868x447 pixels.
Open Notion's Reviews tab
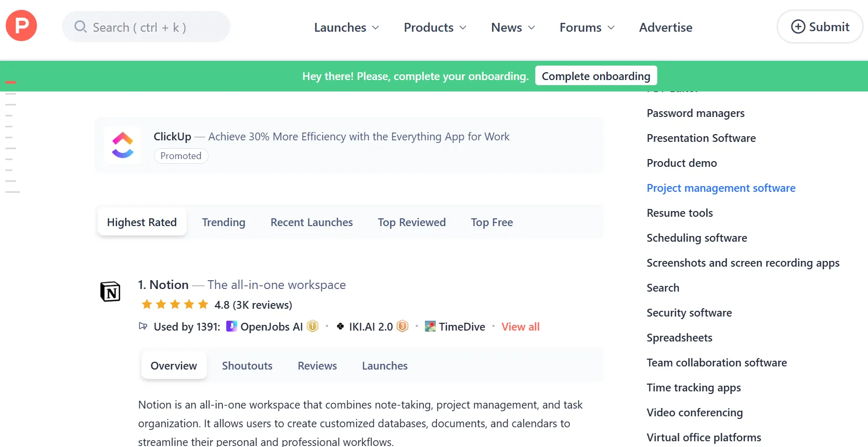(317, 365)
